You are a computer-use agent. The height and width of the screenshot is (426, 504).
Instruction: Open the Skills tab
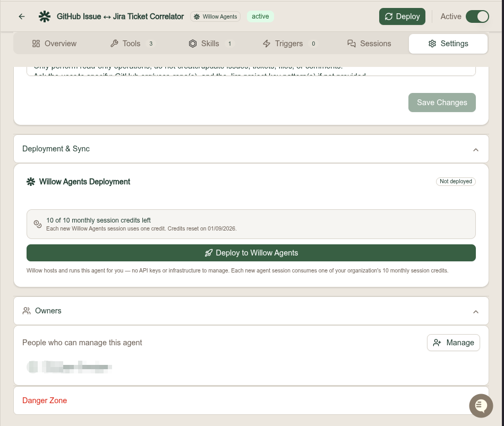211,44
